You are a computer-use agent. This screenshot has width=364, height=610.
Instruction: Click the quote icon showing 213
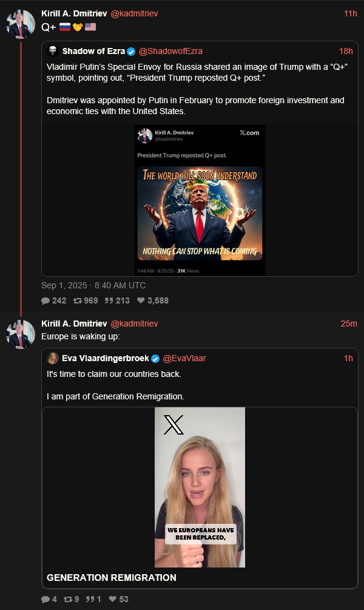[109, 300]
